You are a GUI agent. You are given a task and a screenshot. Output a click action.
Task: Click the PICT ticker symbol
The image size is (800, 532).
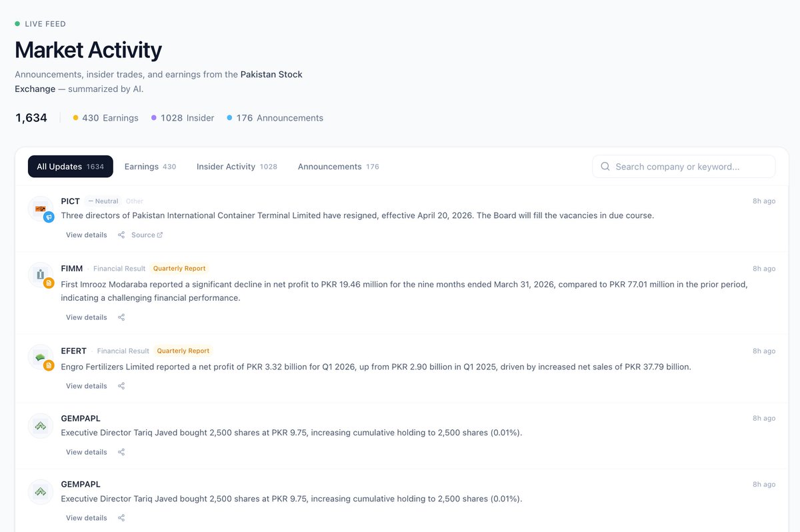point(70,201)
